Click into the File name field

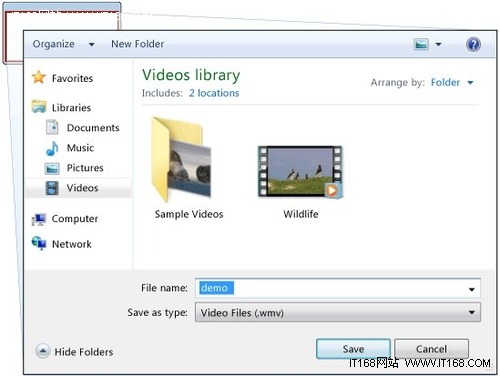pyautogui.click(x=338, y=288)
